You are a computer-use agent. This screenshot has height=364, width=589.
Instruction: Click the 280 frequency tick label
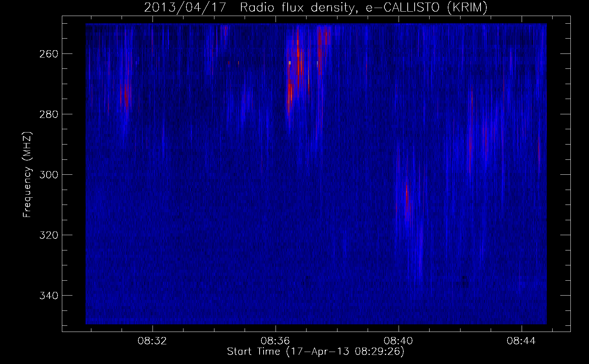(x=48, y=114)
